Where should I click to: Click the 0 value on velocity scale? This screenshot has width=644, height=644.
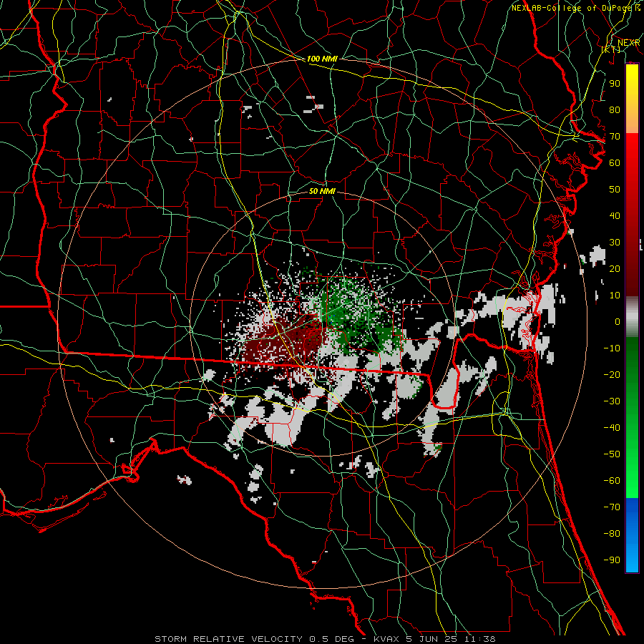point(618,322)
